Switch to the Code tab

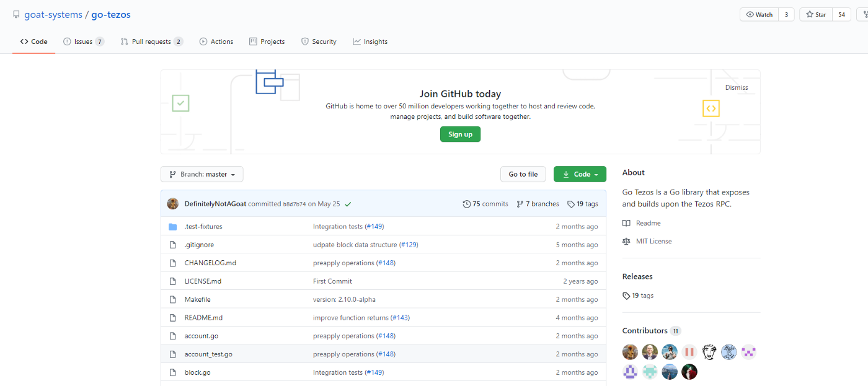(33, 42)
